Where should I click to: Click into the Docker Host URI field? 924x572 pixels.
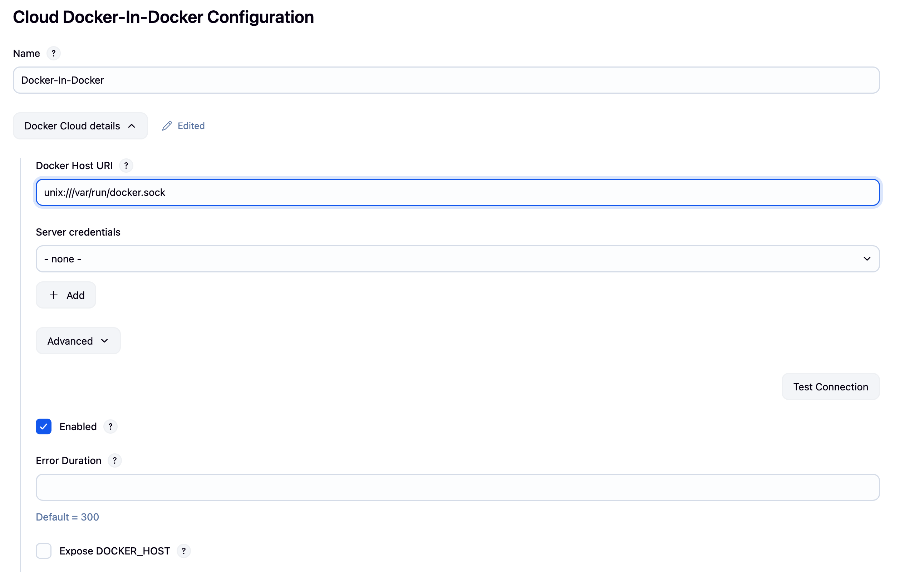click(x=457, y=193)
